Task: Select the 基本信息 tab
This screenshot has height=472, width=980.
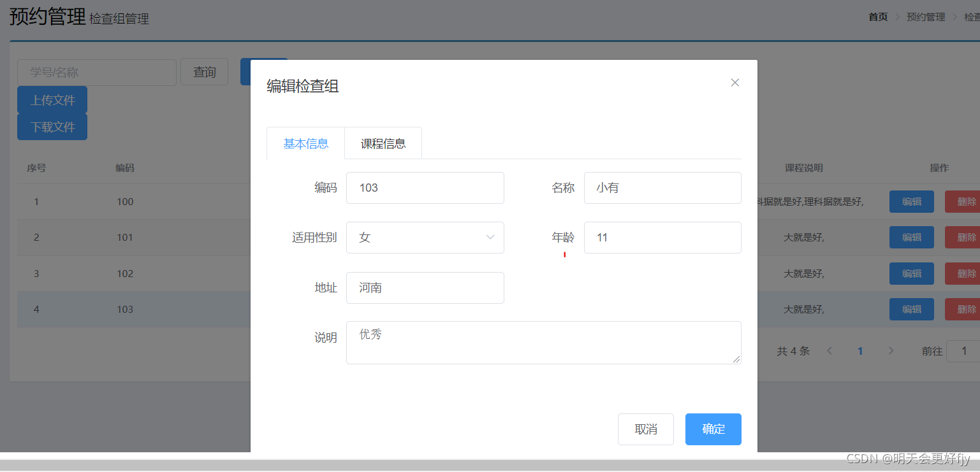Action: coord(306,143)
